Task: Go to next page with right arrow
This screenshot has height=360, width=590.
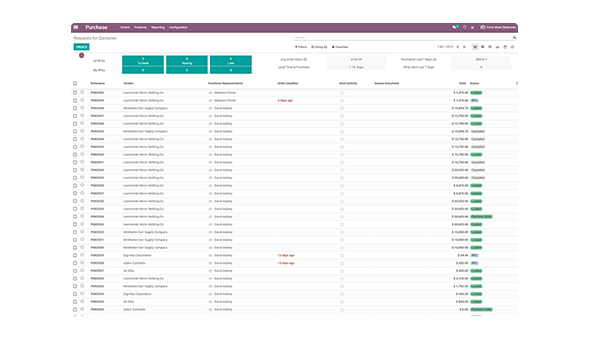Action: pos(464,47)
